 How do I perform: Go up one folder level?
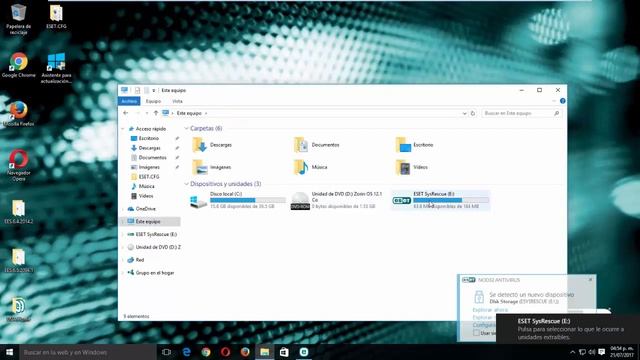coord(156,113)
